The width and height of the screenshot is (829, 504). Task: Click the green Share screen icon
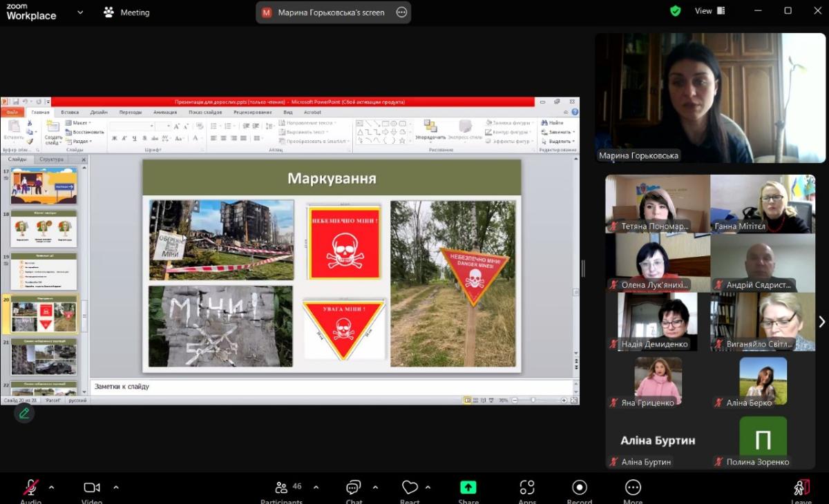coord(468,487)
